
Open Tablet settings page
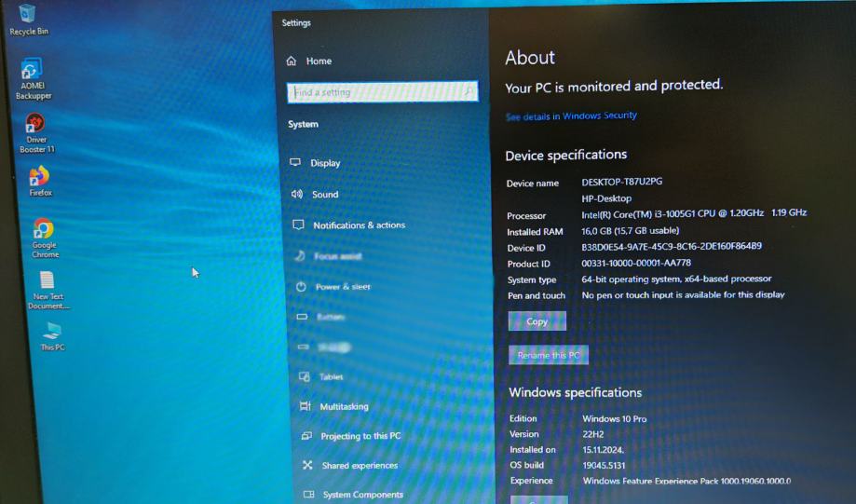tap(332, 376)
